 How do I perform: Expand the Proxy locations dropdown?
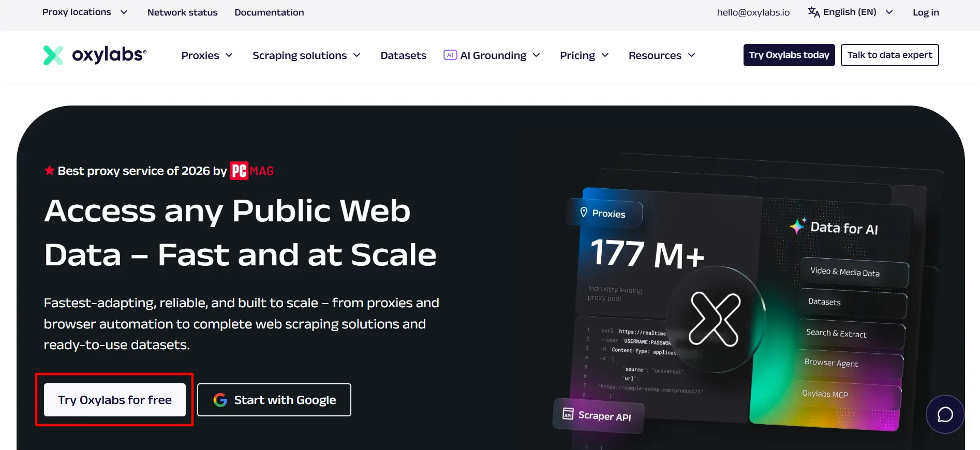point(85,12)
